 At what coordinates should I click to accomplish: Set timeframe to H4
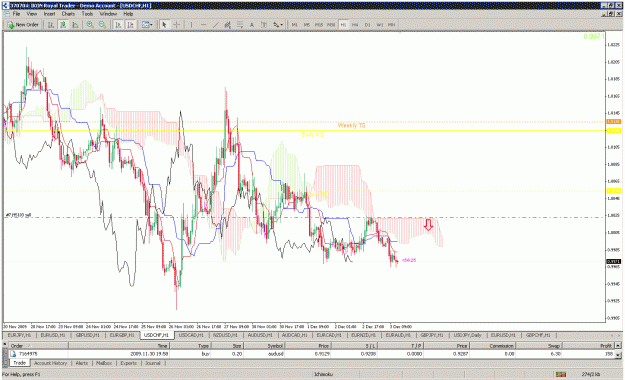[x=355, y=25]
